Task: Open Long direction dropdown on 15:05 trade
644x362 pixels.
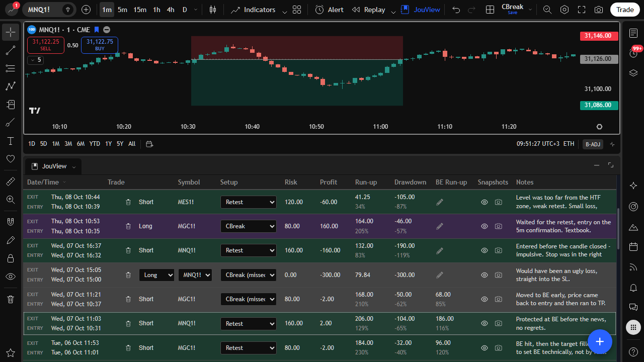Action: [x=156, y=275]
